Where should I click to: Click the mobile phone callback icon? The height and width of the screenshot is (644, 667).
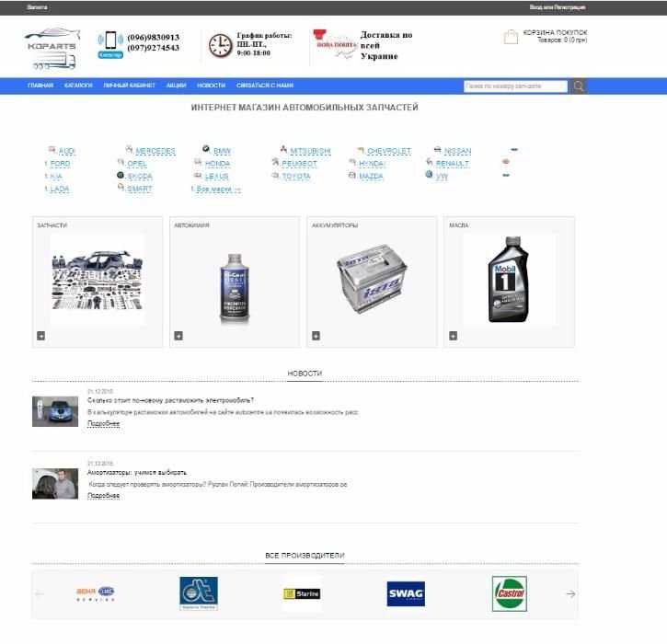[110, 44]
